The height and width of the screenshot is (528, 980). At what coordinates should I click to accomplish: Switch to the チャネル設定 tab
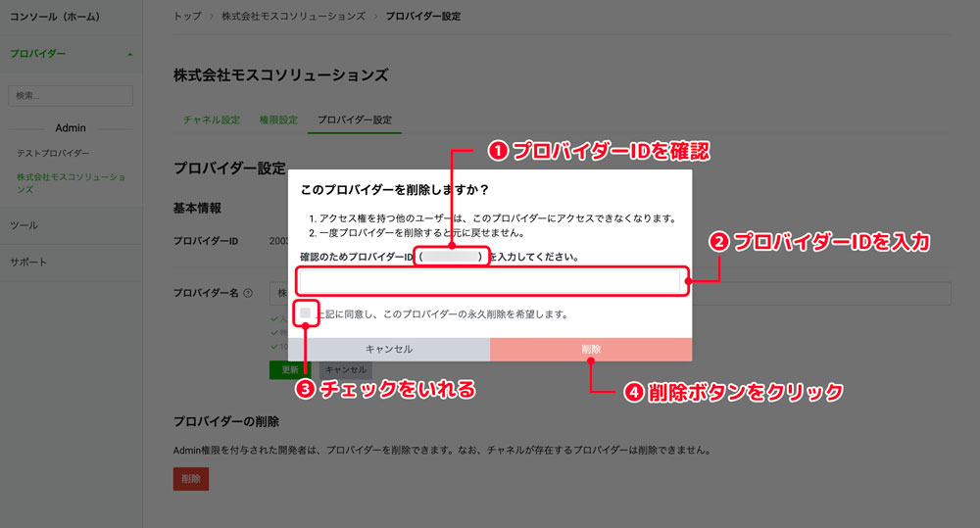pos(212,120)
